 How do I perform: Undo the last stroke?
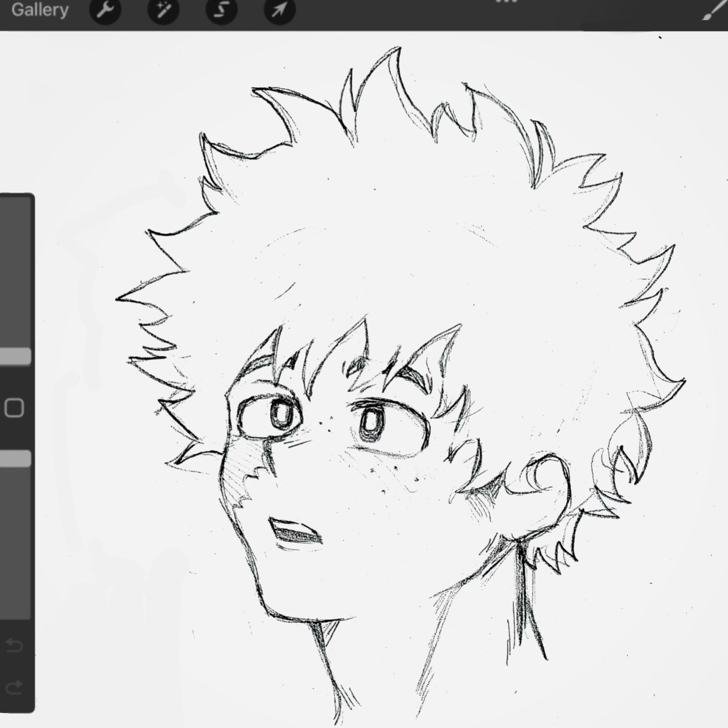click(x=14, y=646)
